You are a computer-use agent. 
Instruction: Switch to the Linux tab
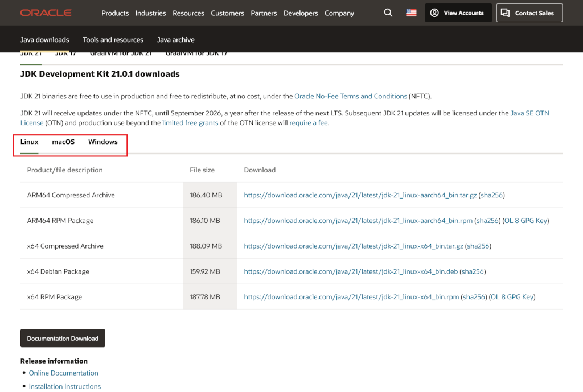pos(30,142)
